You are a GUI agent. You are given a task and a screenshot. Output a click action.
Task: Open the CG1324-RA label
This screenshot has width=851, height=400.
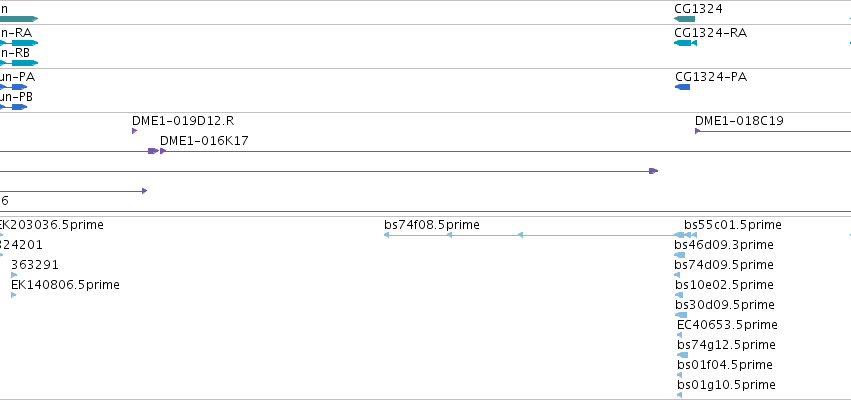pos(710,33)
